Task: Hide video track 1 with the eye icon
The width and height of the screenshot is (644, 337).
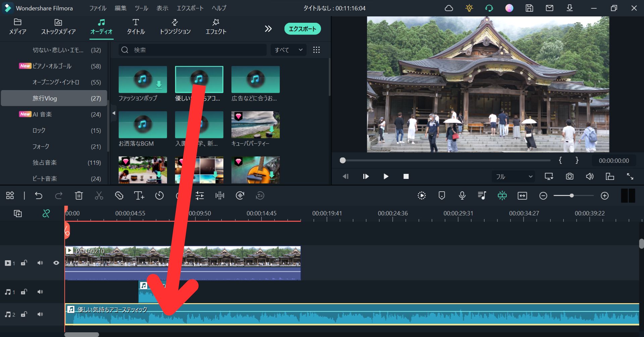Action: pyautogui.click(x=56, y=263)
